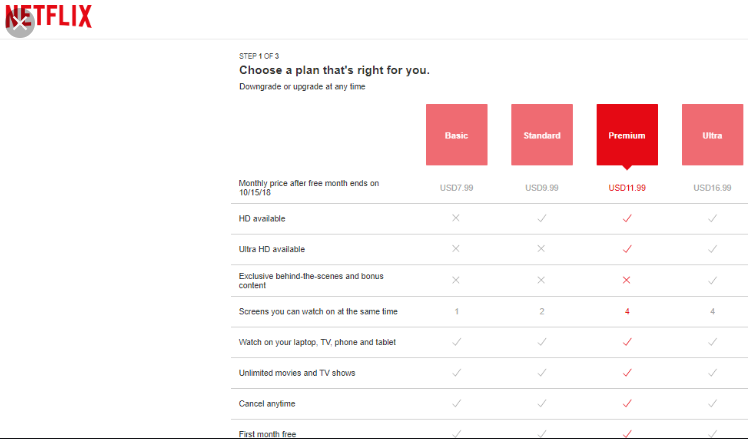Click the Basic Cancel anytime checkmark
Image resolution: width=748 pixels, height=439 pixels.
457,404
